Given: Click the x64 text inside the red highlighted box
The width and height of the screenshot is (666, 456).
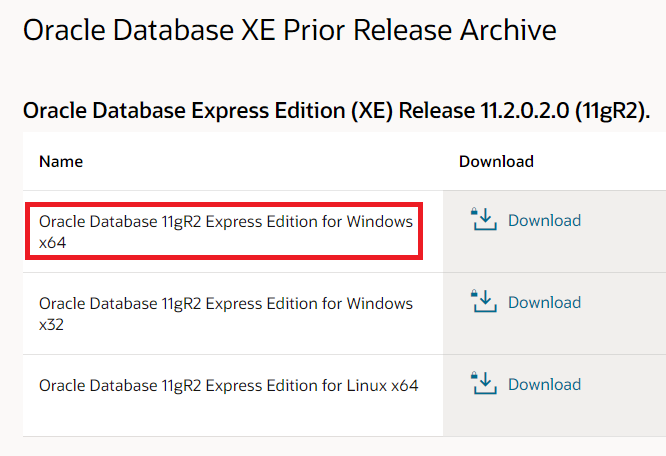Looking at the screenshot, I should (53, 243).
